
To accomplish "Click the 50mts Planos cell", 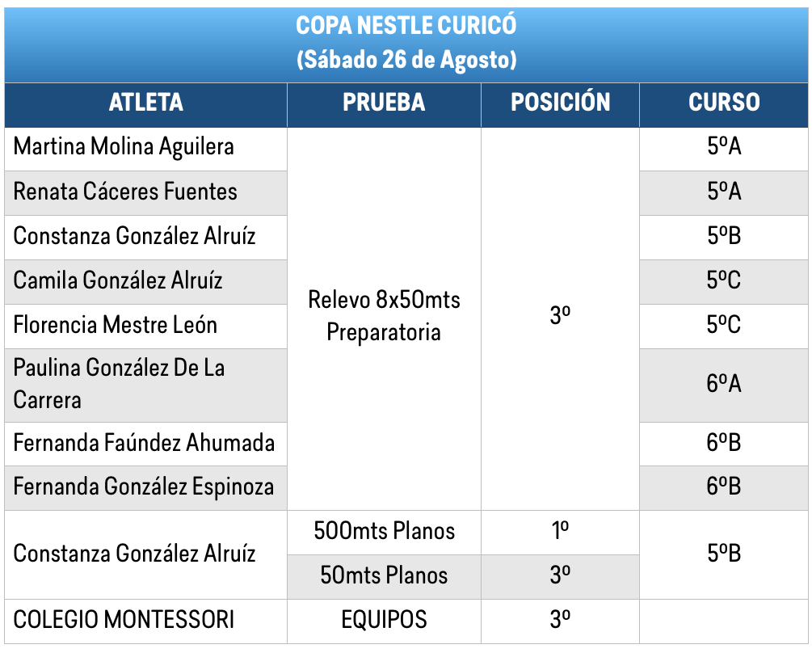I will [x=385, y=577].
